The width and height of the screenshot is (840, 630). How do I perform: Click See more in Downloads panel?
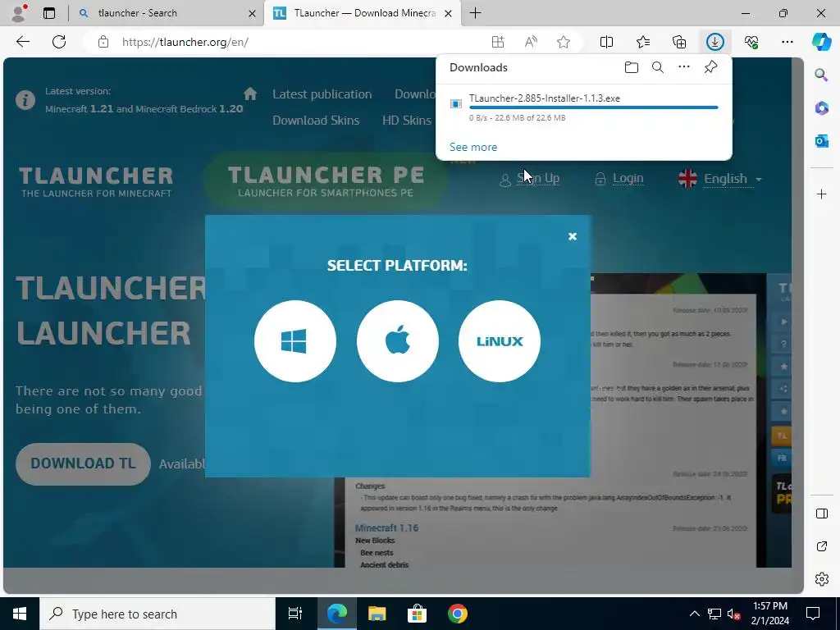tap(473, 147)
